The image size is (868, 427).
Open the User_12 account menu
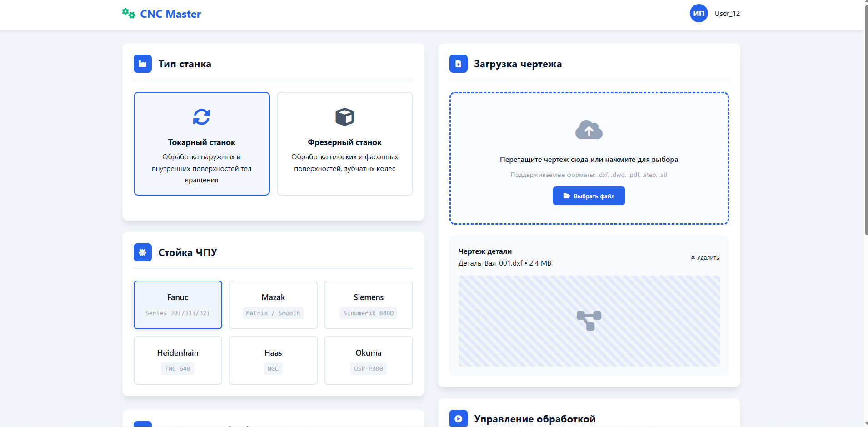click(x=727, y=13)
